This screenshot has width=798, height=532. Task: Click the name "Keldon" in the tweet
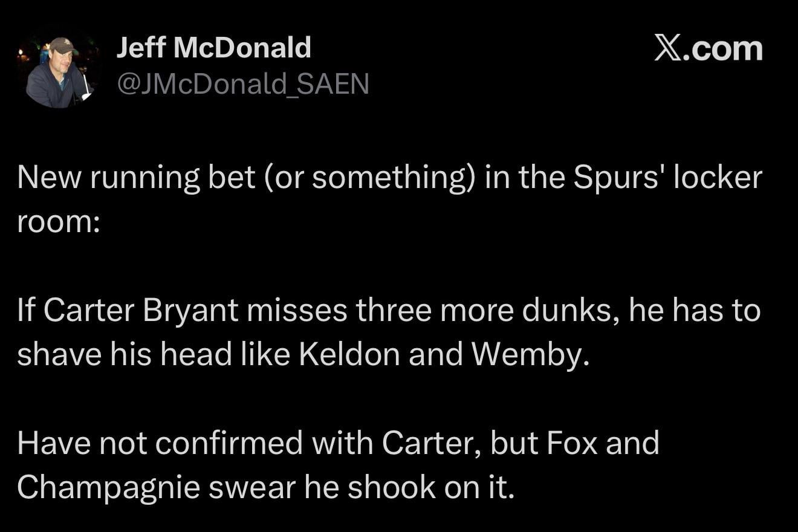pos(349,355)
